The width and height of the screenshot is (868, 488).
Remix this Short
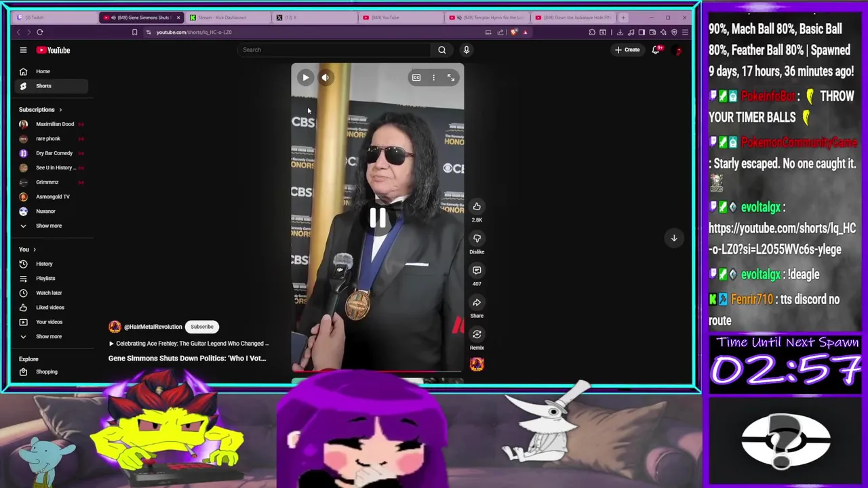tap(477, 334)
